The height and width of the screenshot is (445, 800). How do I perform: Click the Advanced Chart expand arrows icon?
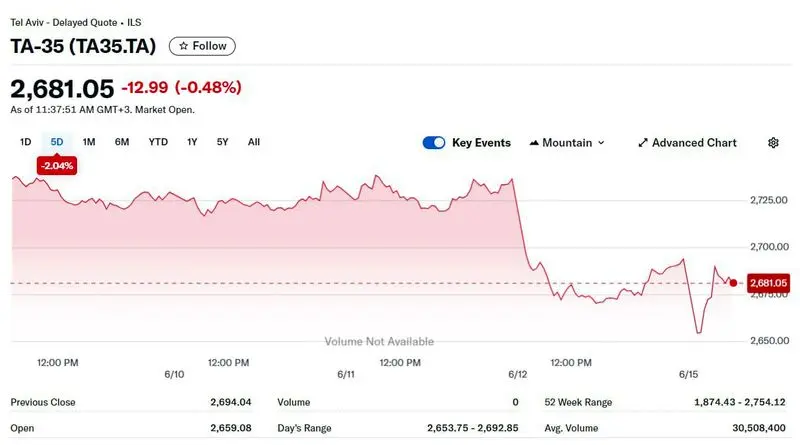pos(643,143)
